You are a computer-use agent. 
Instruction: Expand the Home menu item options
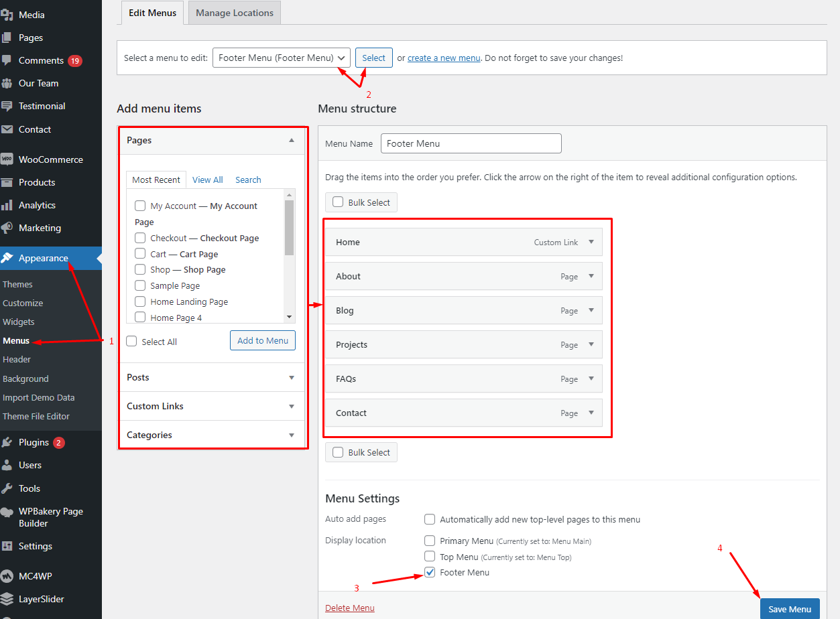[x=591, y=242]
